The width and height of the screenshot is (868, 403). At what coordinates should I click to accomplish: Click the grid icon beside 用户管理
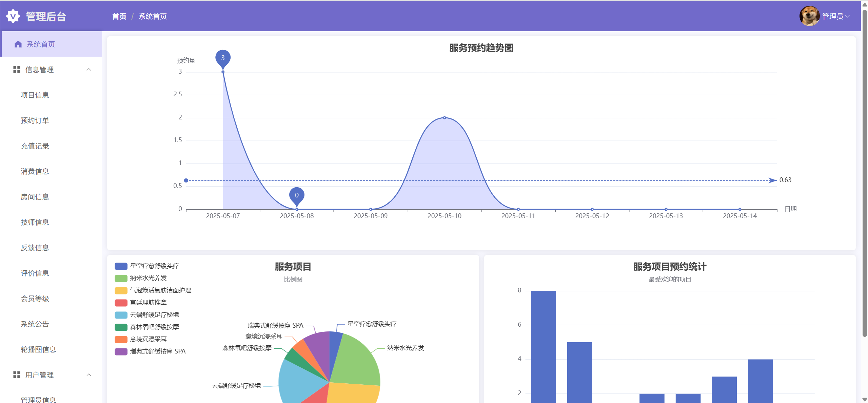click(17, 375)
